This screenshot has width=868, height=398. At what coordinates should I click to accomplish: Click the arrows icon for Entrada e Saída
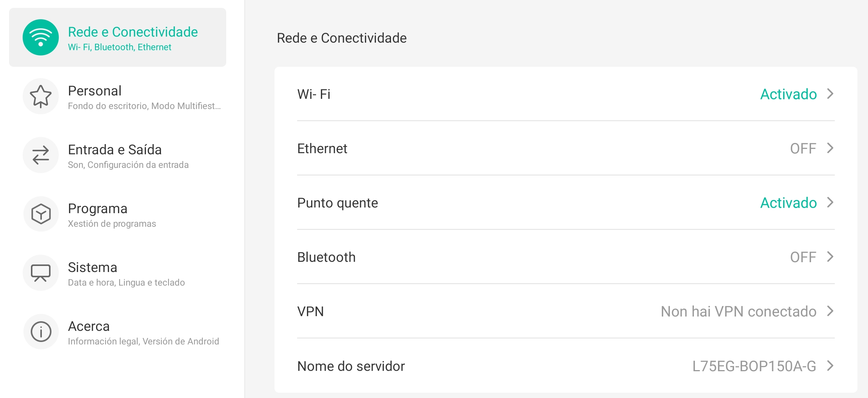(x=41, y=155)
